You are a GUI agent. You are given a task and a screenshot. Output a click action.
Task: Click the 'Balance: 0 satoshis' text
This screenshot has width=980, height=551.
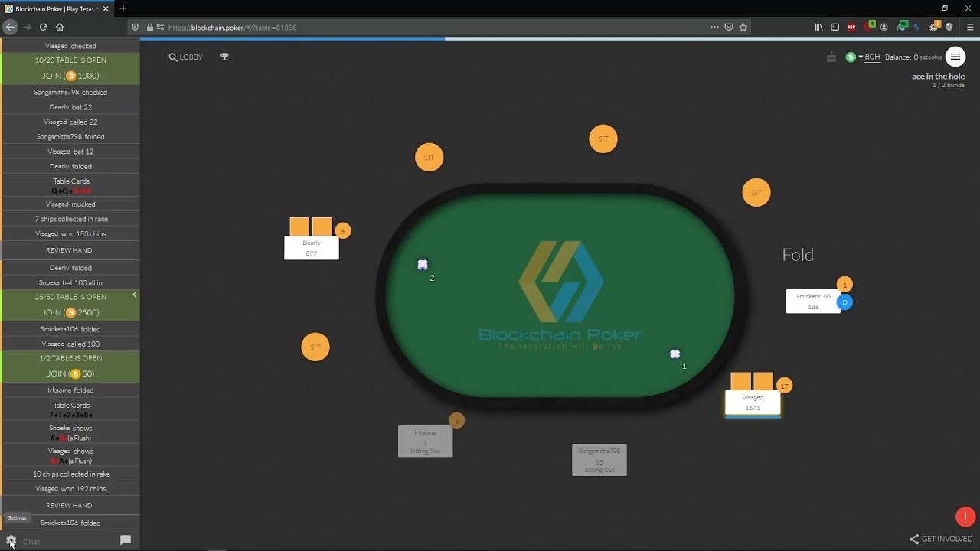tap(913, 57)
